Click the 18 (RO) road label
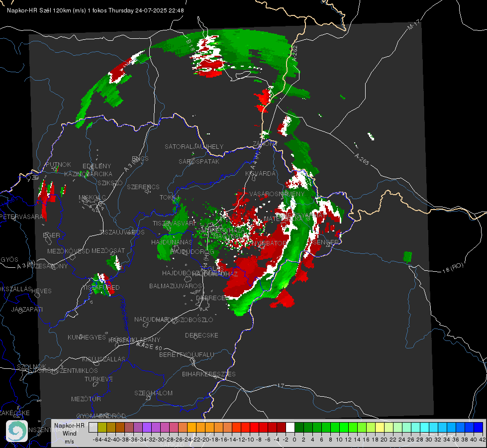The width and height of the screenshot is (487, 448). pos(453,268)
